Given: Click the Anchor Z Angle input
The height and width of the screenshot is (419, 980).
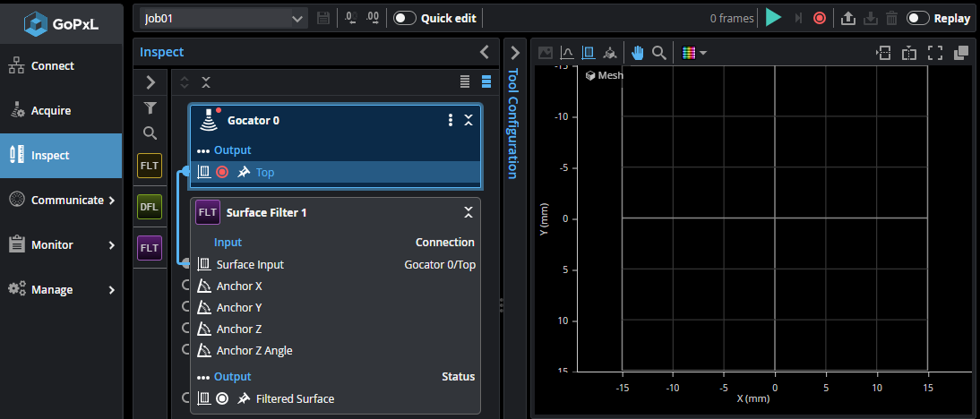Looking at the screenshot, I should 254,350.
